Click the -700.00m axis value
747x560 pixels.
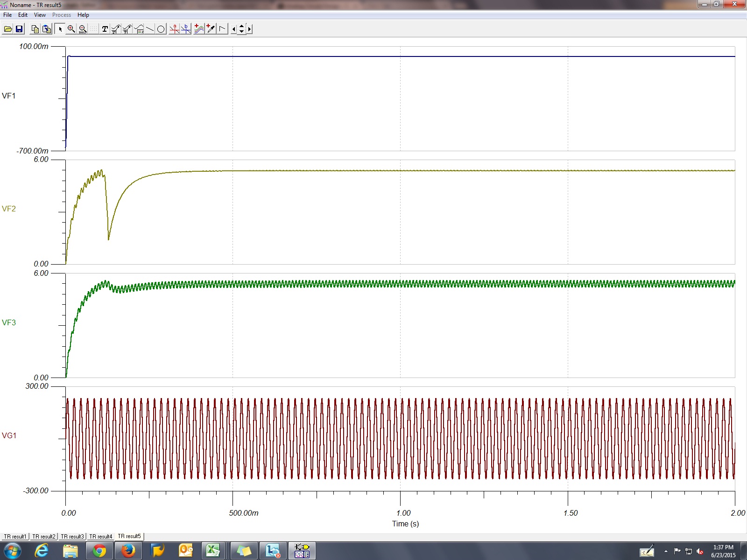pyautogui.click(x=33, y=151)
